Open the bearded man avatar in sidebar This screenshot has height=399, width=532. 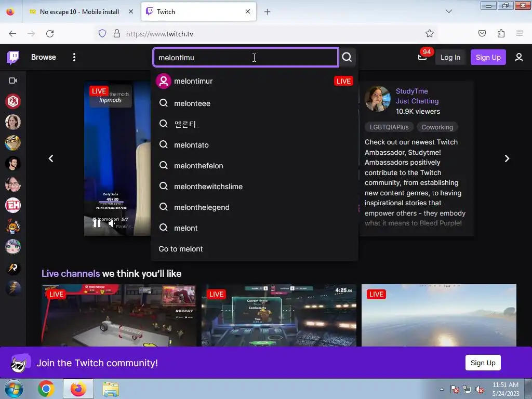13,164
